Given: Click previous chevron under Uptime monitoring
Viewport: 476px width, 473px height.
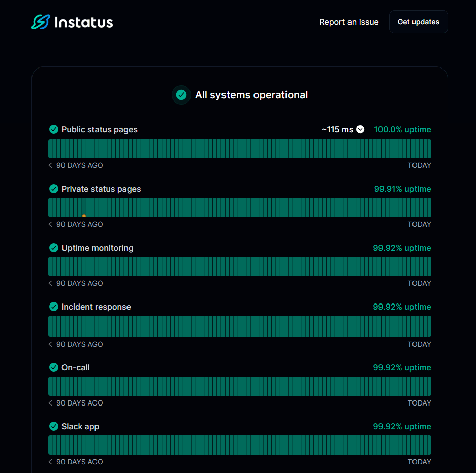Looking at the screenshot, I should point(50,283).
